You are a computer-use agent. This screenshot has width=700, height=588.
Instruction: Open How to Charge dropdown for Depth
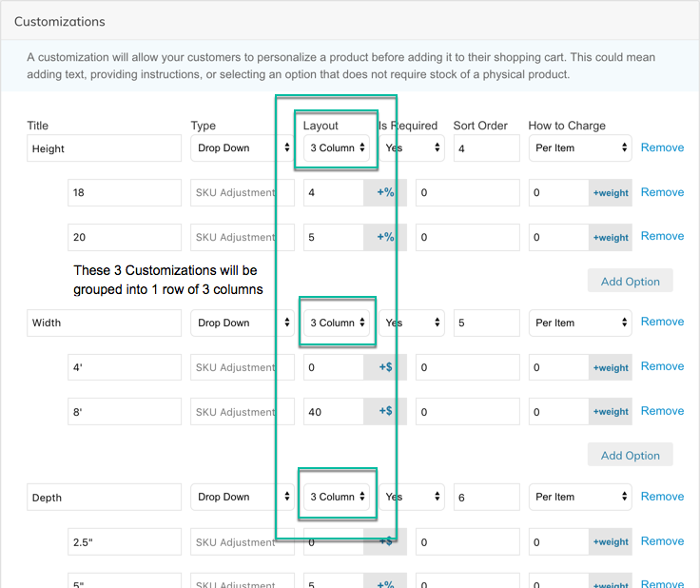[580, 497]
